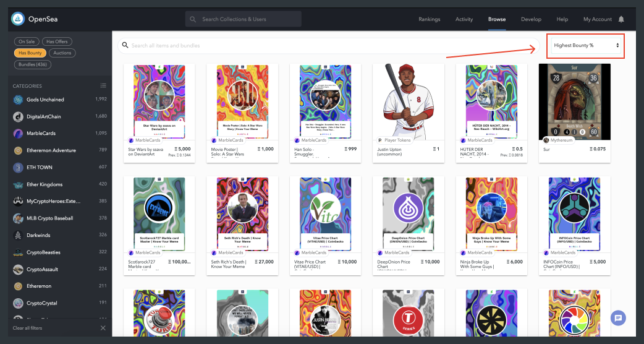Screen dimensions: 644x344
Task: Focus the Search Collections & Users field
Action: [243, 19]
